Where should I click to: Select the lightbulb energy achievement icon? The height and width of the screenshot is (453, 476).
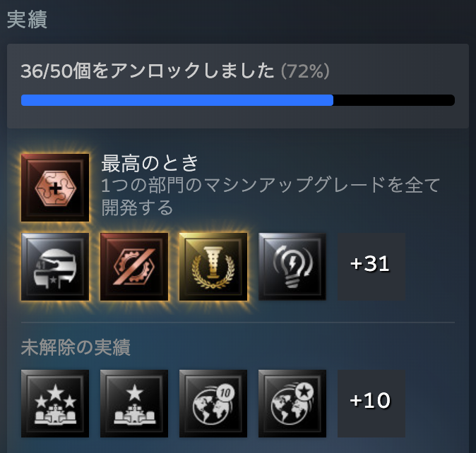292,267
